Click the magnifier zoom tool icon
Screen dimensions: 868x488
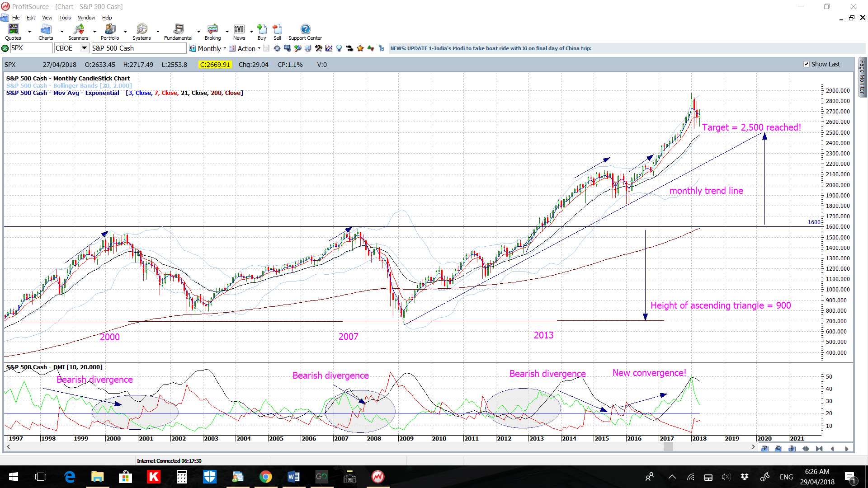298,48
